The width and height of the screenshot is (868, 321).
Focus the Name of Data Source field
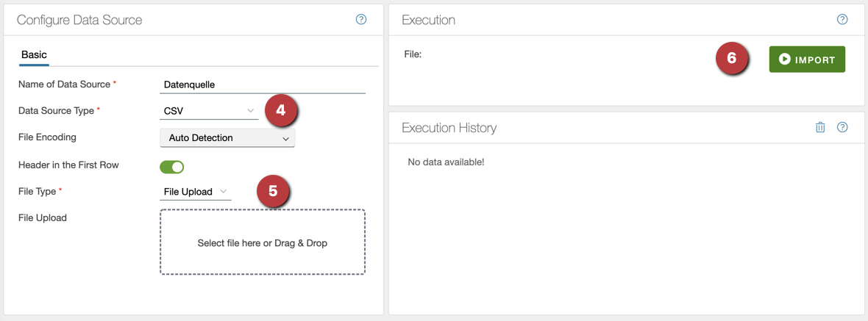point(262,84)
